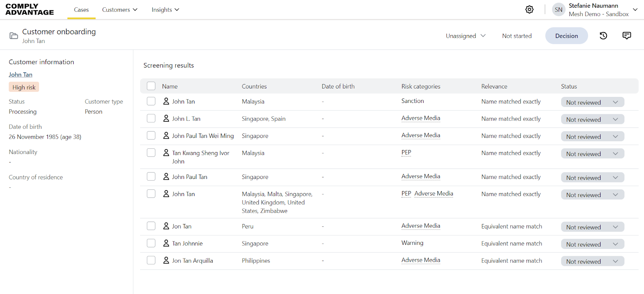Open the settings gear icon
The height and width of the screenshot is (294, 644).
(529, 10)
